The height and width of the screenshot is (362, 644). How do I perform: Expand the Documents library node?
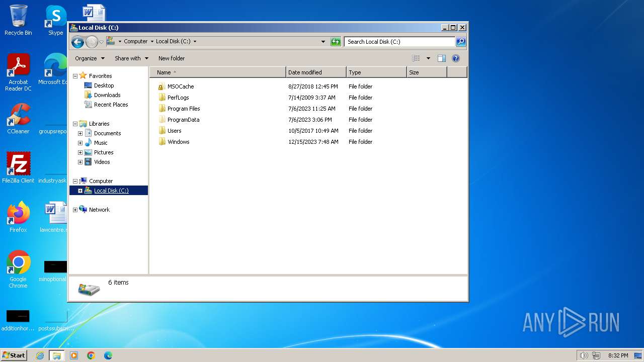pos(80,133)
